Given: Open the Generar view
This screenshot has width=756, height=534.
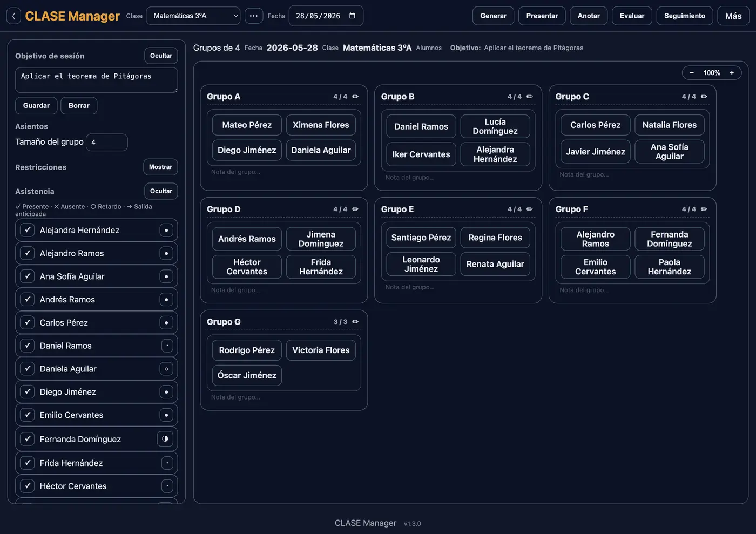Looking at the screenshot, I should point(494,16).
